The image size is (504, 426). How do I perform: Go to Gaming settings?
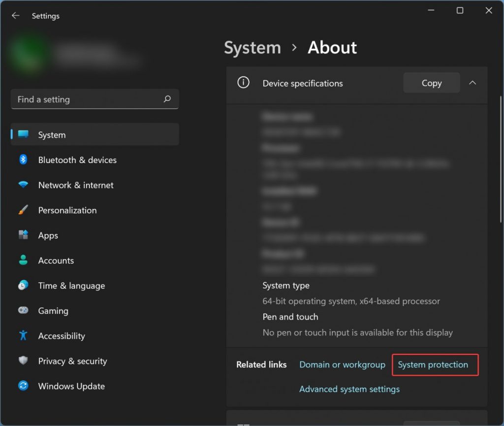(95, 311)
